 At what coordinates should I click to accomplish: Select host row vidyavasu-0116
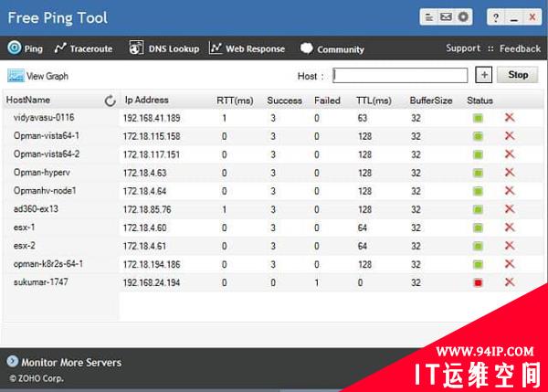tap(273, 118)
